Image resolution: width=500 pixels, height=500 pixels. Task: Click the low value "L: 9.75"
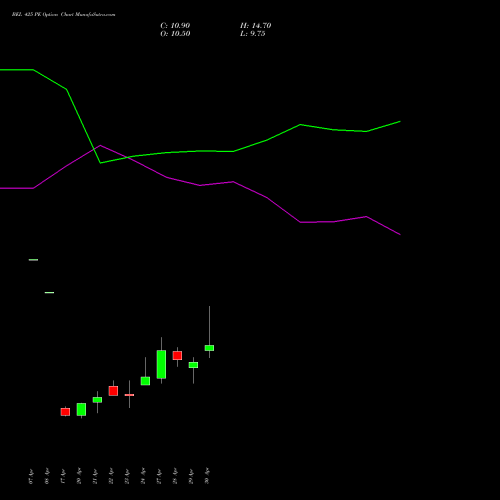point(253,34)
